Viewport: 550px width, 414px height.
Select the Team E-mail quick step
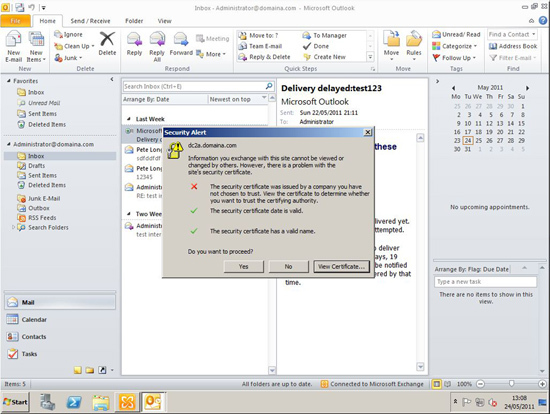[260, 46]
